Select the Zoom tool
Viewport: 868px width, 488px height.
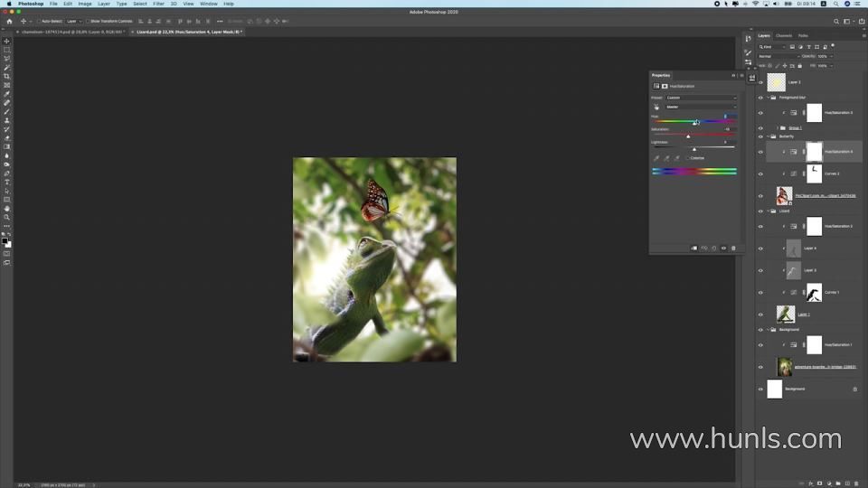(x=6, y=217)
